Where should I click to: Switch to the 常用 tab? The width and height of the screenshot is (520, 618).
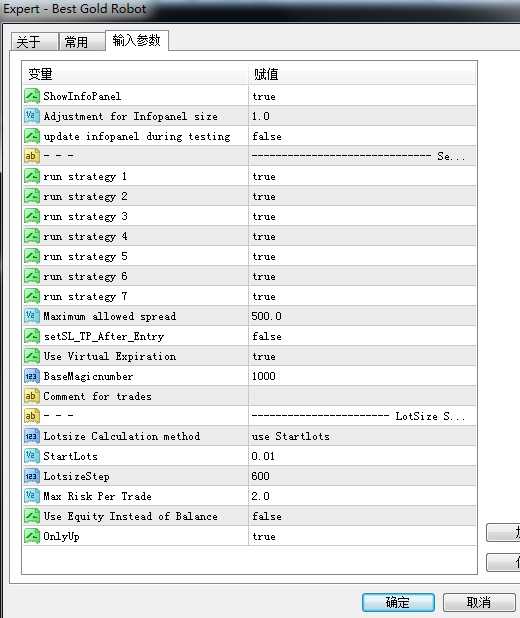pyautogui.click(x=82, y=41)
